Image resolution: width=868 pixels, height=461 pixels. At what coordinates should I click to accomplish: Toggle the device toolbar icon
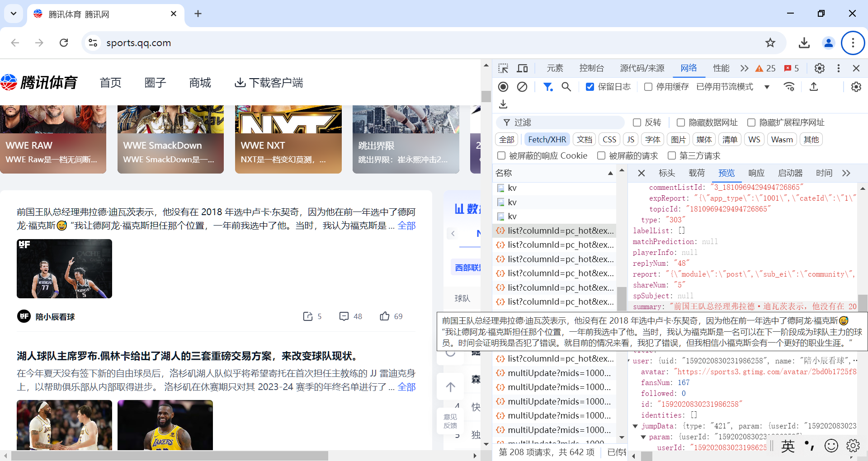[522, 68]
